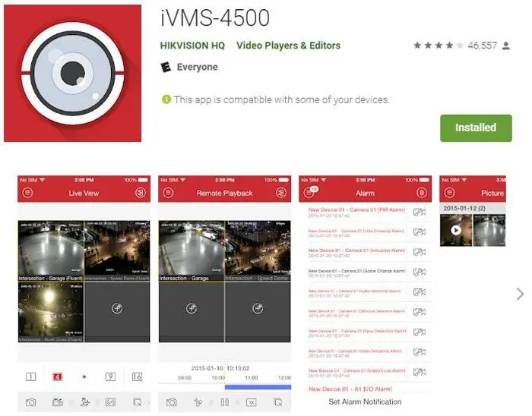Click the stop-all icon in playback toolbar
The image size is (532, 416).
pos(277,402)
